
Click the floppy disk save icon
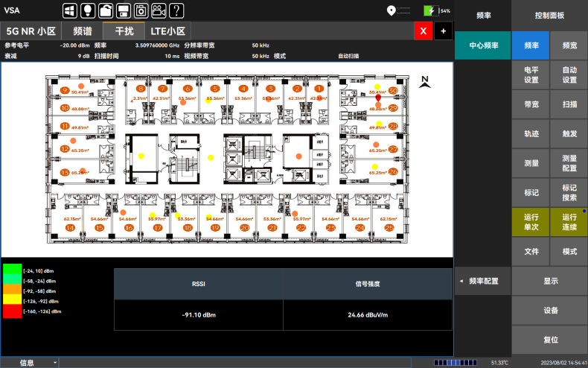[x=123, y=10]
